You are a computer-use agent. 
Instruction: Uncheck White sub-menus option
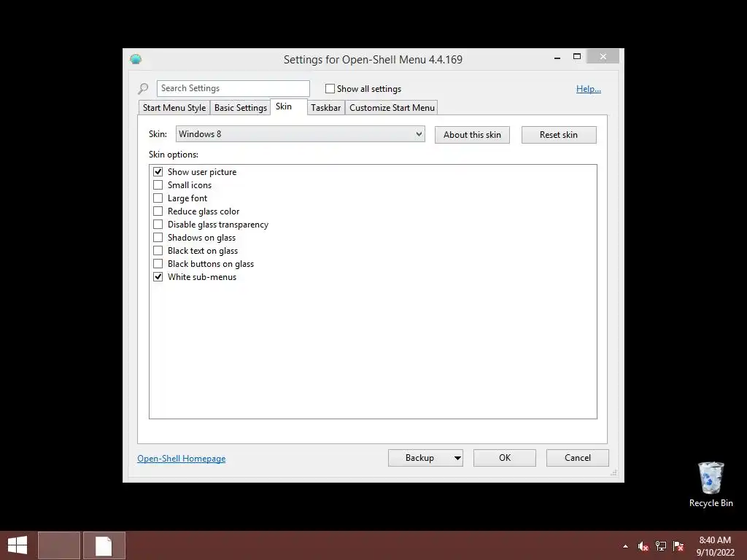(x=158, y=276)
